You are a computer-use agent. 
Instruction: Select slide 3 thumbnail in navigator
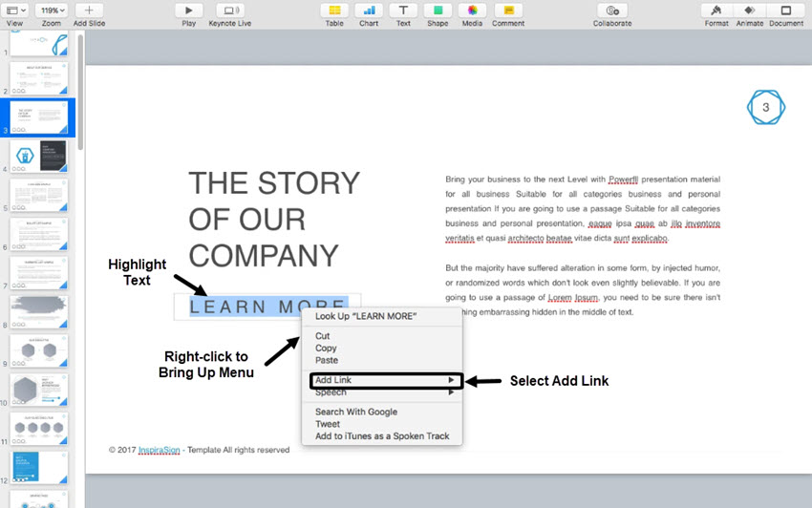pos(39,117)
